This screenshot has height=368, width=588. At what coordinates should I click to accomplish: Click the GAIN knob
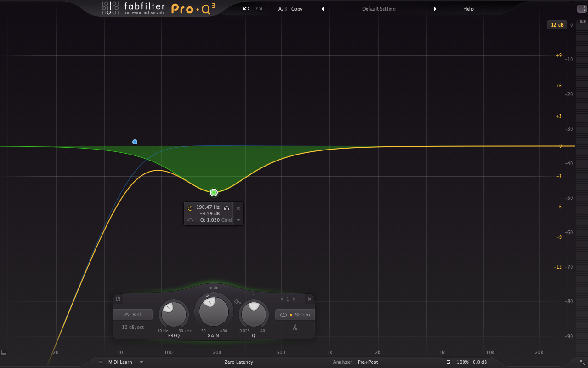[213, 311]
